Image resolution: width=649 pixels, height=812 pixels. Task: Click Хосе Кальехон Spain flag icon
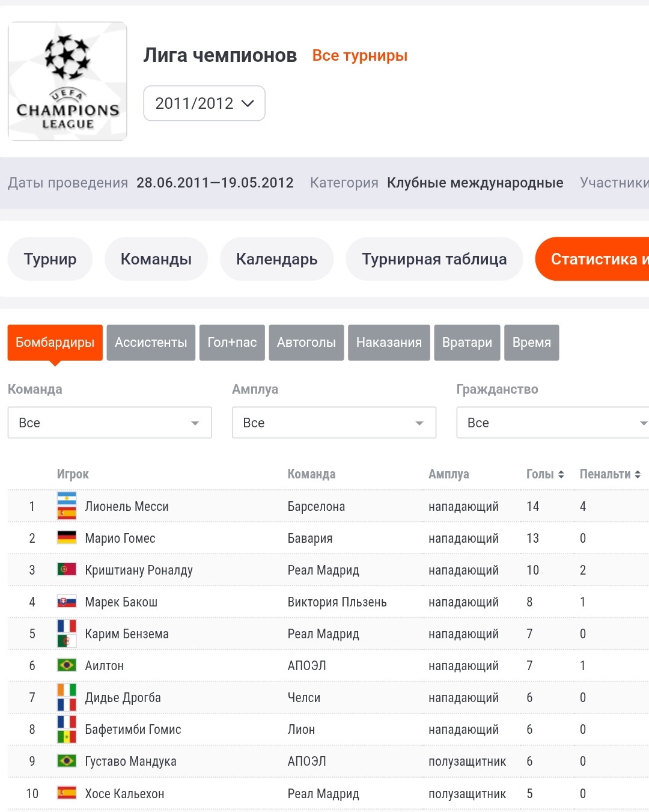pyautogui.click(x=67, y=793)
